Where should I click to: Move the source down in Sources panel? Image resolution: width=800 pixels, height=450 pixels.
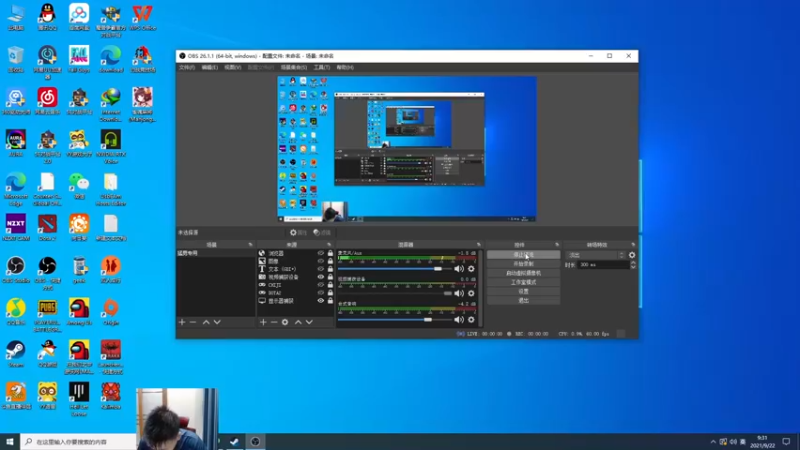(309, 322)
